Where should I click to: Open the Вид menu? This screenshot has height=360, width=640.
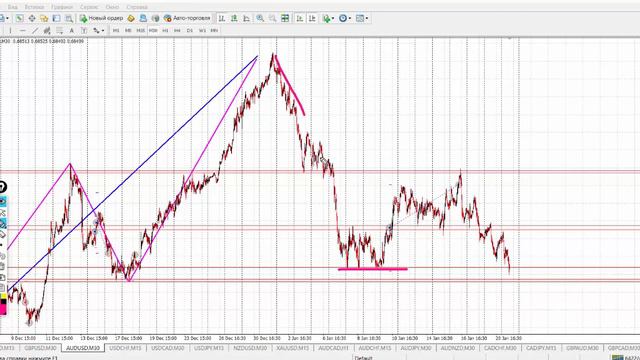(x=13, y=7)
